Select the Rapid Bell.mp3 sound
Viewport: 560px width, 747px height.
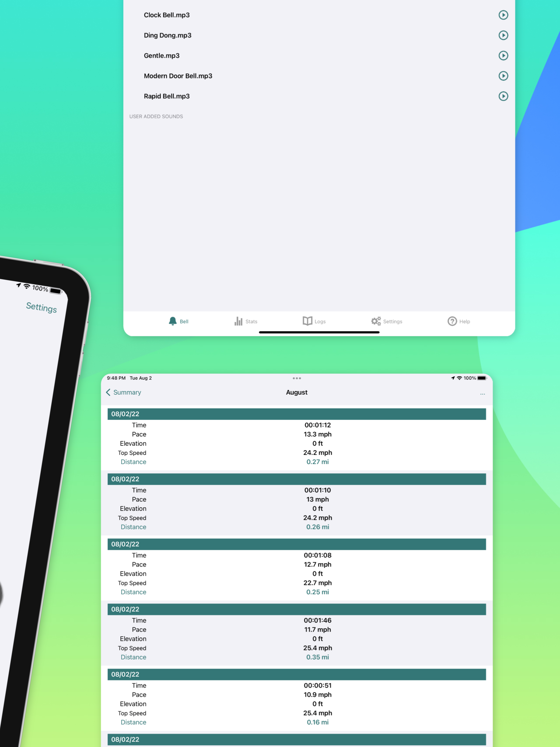click(319, 96)
